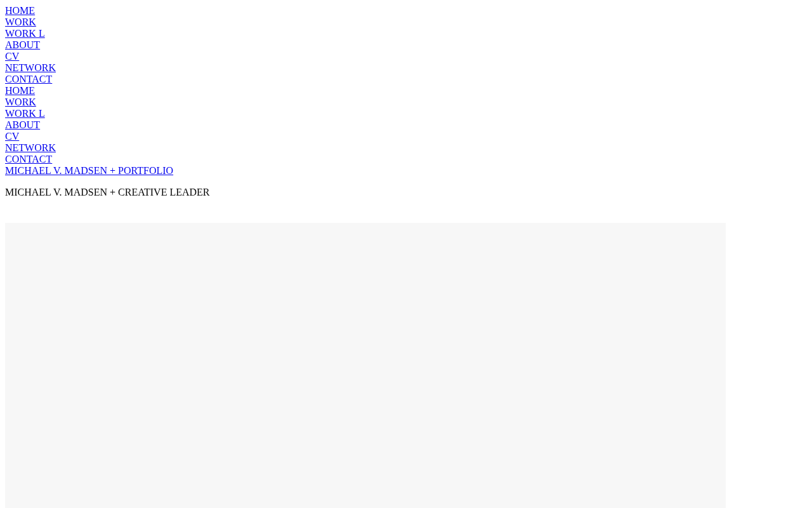Click MICHAEL V. MADSEN + PORTFOLIO link
This screenshot has width=812, height=508.
[x=89, y=171]
